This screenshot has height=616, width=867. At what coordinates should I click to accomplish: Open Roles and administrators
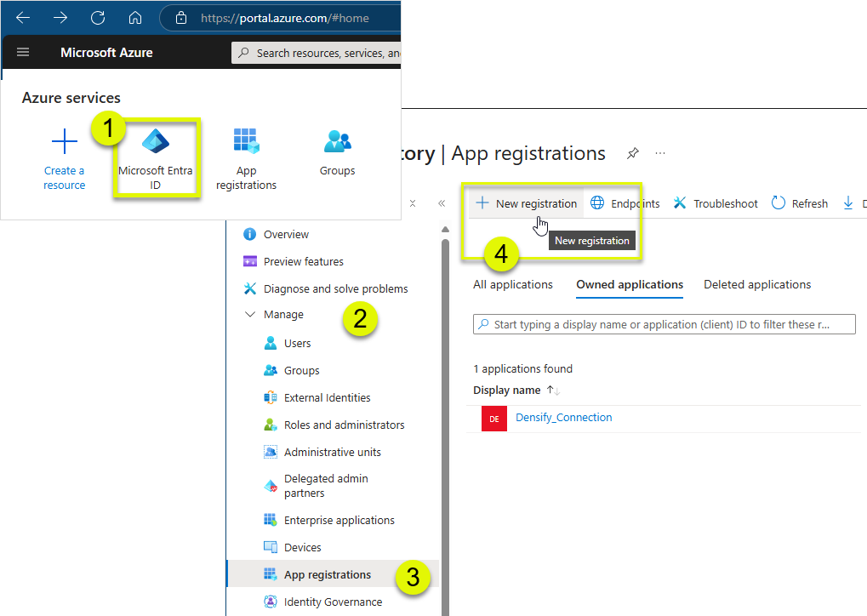[344, 425]
